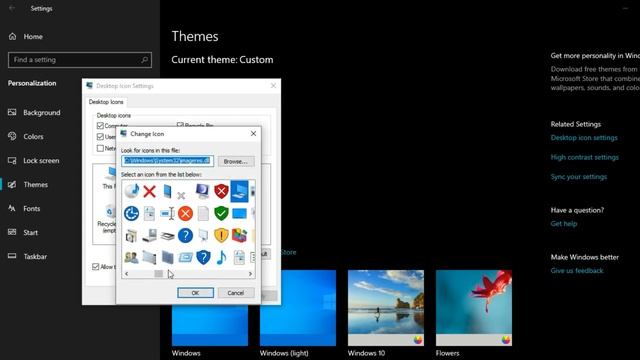Select the blue framed panel icon
This screenshot has width=640, height=360.
pyautogui.click(x=185, y=258)
